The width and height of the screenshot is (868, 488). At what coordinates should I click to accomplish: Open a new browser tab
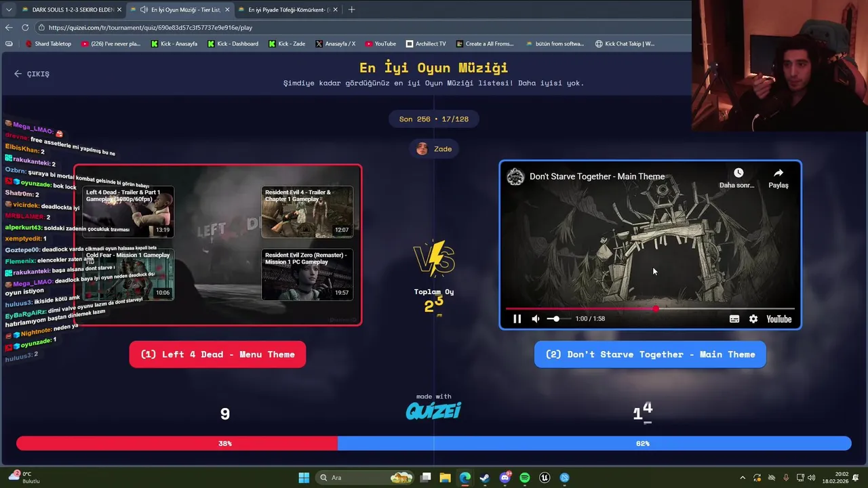pos(351,9)
